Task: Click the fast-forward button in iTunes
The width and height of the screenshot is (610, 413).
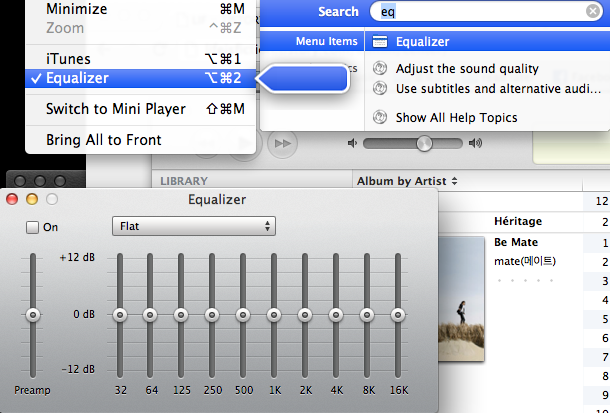Action: pyautogui.click(x=283, y=144)
